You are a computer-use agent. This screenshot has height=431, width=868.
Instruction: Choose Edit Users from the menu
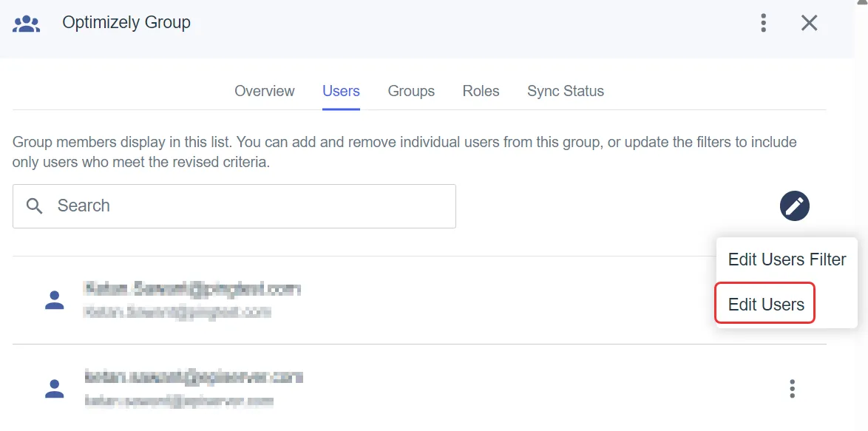coord(764,303)
